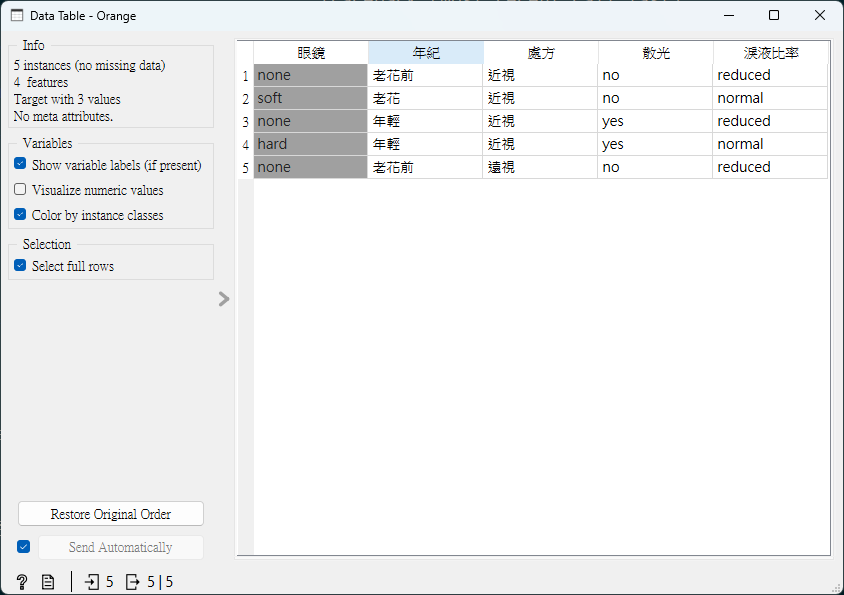Sort the table by the 年紀 column
Screen dimensions: 844x595
point(426,51)
